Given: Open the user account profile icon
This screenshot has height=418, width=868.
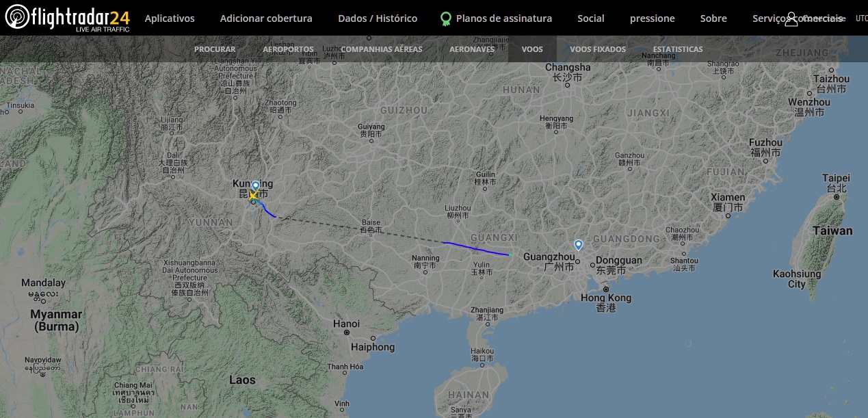Looking at the screenshot, I should [791, 19].
